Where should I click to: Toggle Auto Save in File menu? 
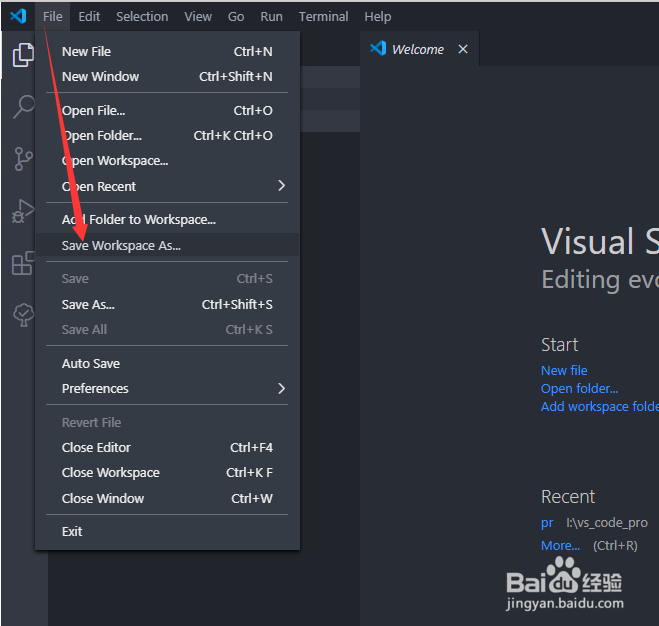pos(167,363)
